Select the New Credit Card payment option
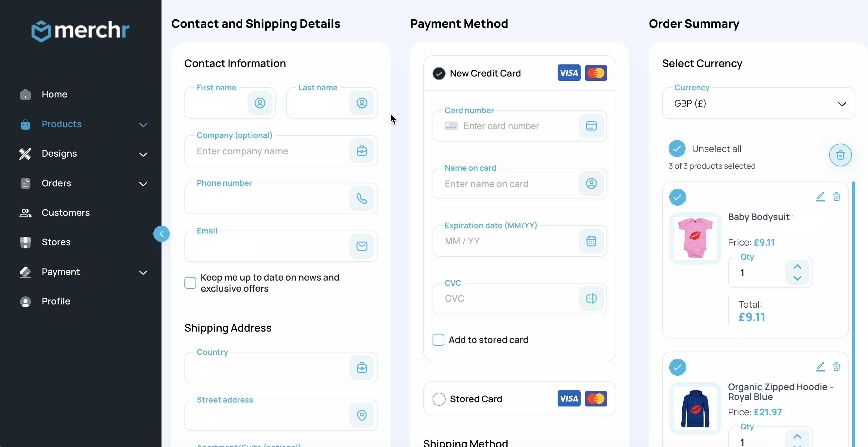 [438, 74]
